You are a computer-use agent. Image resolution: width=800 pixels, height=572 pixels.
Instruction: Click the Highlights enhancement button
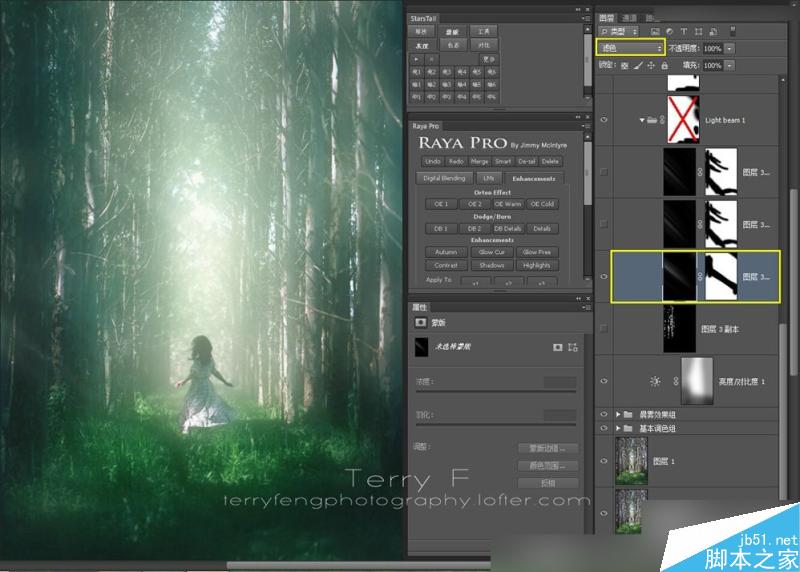[537, 265]
